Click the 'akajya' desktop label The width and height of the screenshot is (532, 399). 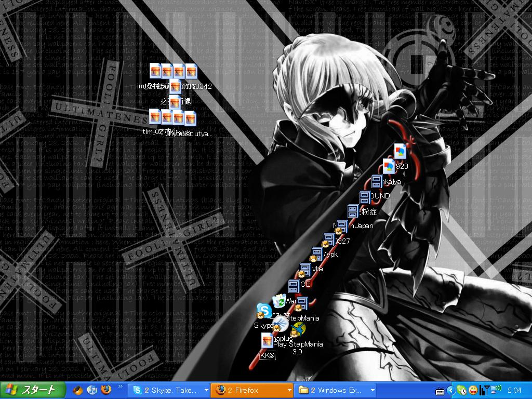(x=392, y=182)
